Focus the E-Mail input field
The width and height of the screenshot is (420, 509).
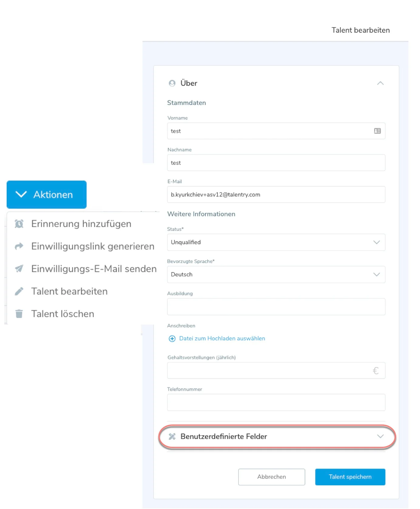[x=276, y=195]
